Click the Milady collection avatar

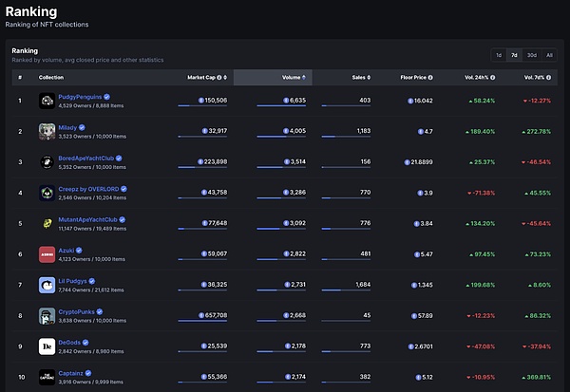[46, 131]
